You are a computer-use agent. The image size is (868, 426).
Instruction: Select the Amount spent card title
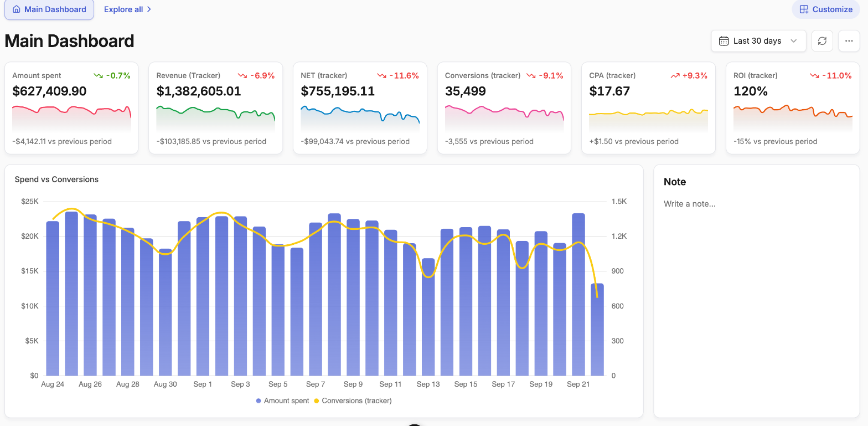click(x=37, y=75)
